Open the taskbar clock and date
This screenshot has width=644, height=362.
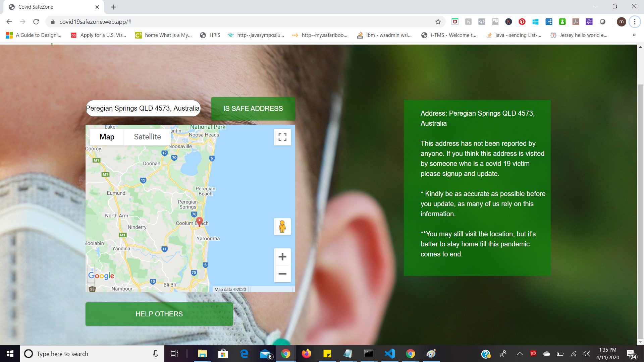coord(607,354)
